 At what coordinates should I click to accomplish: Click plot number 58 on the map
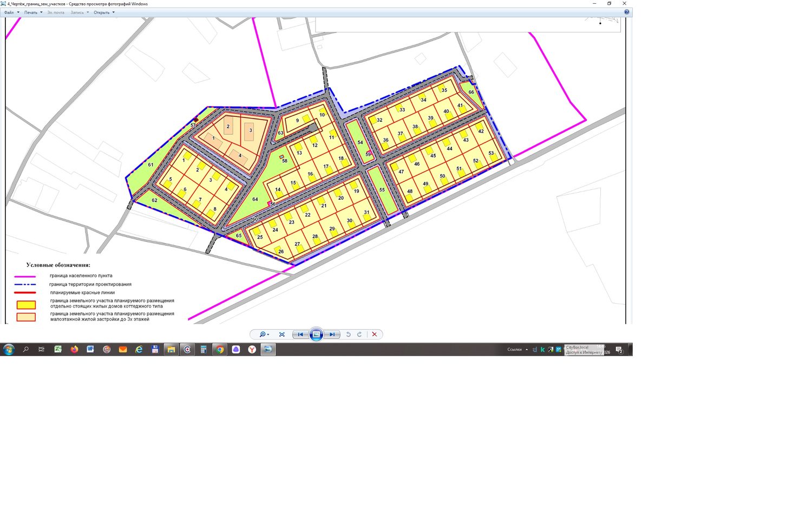285,161
